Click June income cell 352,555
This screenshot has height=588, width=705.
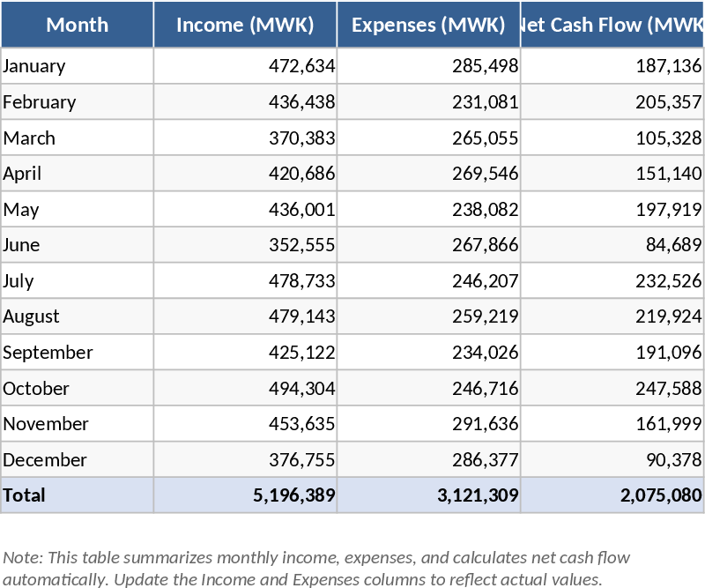coord(301,245)
